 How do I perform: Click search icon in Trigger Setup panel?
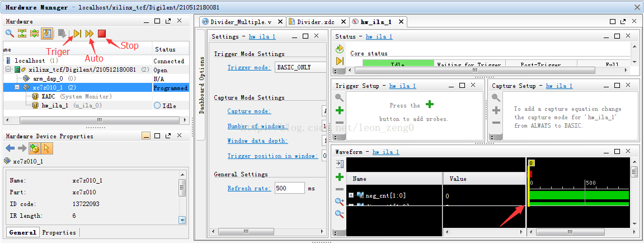point(339,98)
